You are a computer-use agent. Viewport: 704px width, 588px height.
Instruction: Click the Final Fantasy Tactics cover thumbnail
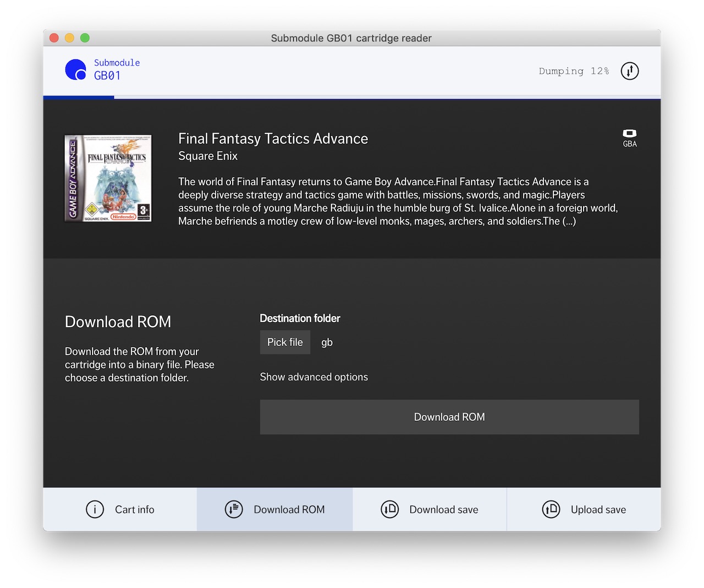tap(108, 178)
